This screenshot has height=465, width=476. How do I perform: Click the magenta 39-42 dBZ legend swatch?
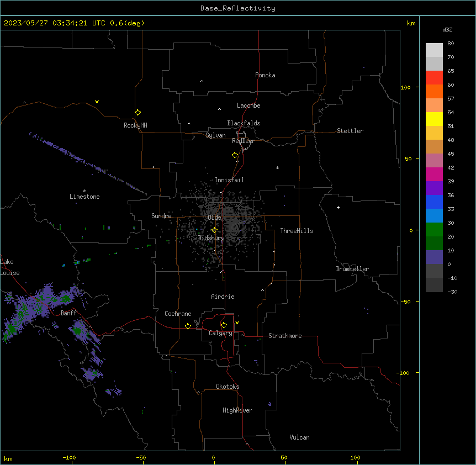tap(434, 174)
